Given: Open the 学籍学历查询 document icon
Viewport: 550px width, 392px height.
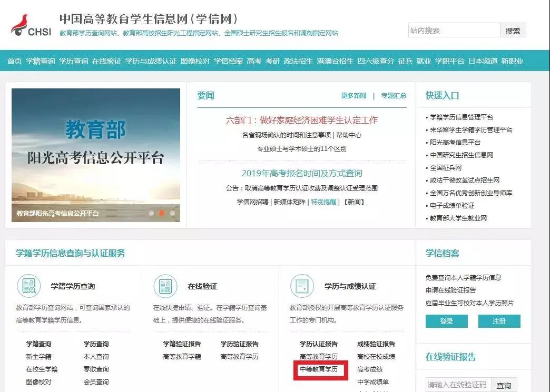Looking at the screenshot, I should coord(29,286).
